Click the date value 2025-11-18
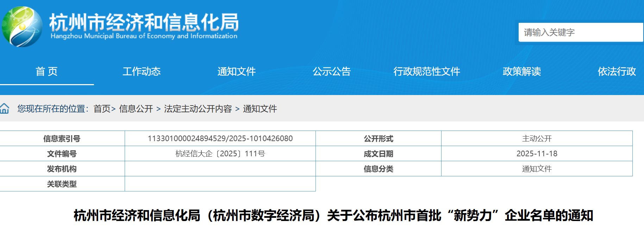 pyautogui.click(x=537, y=154)
